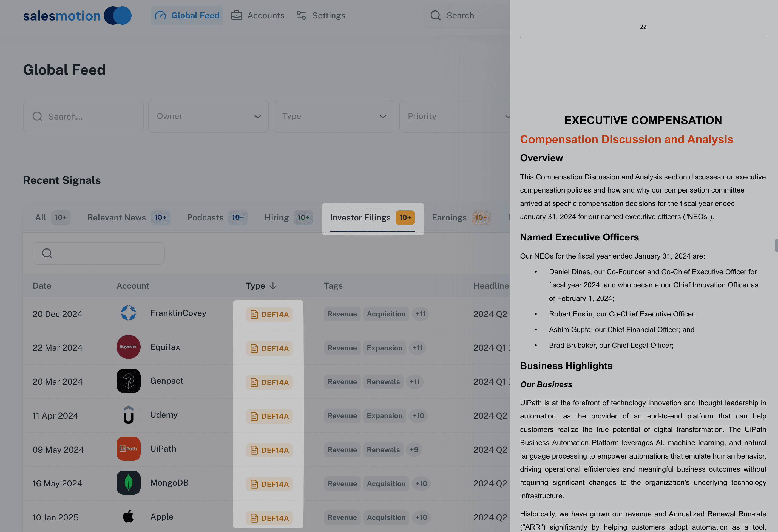Click the UiPath logo thumbnail
778x532 pixels.
click(x=128, y=449)
